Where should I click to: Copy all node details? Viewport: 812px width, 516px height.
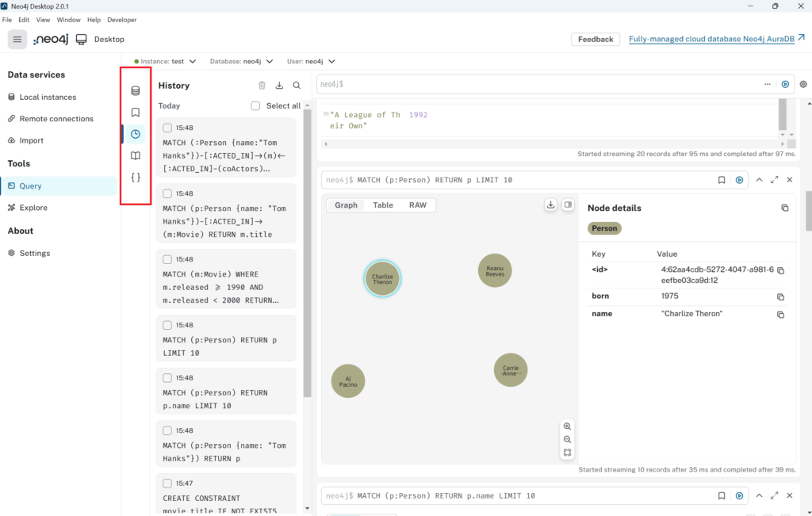click(784, 208)
